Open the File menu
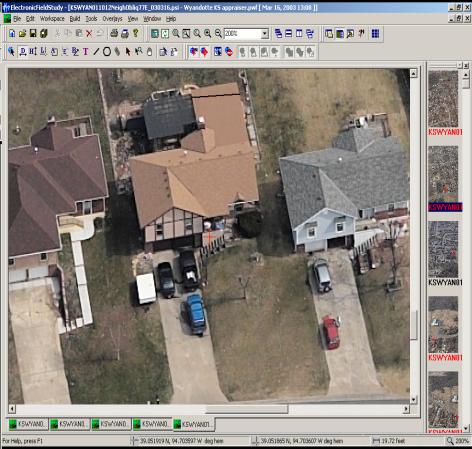Image resolution: width=472 pixels, height=449 pixels. 17,19
